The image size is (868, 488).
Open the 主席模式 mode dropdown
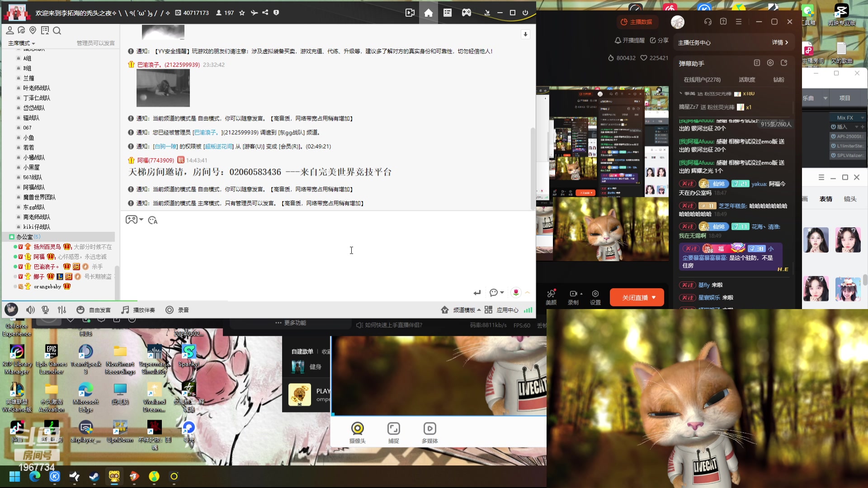click(22, 43)
